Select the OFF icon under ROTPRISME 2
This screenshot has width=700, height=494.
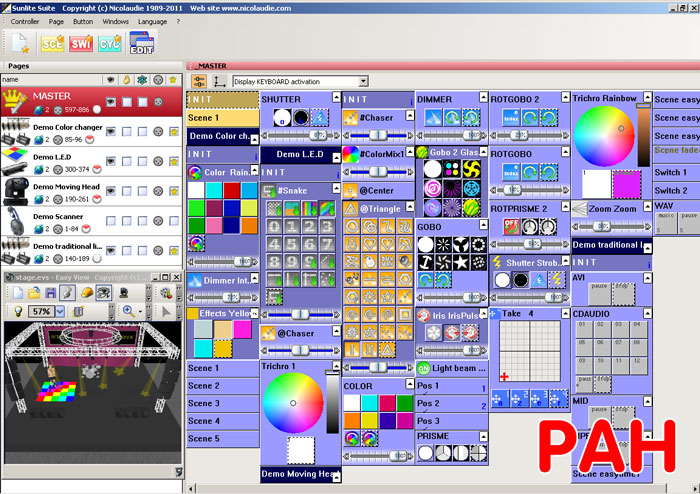pyautogui.click(x=512, y=227)
